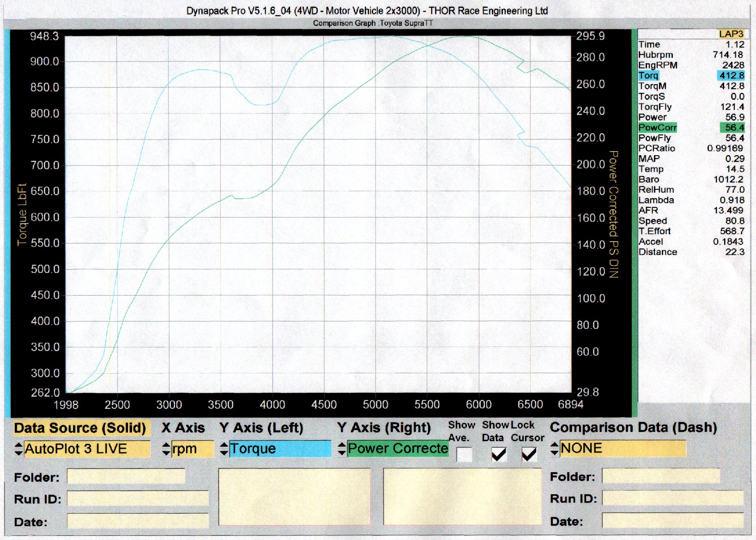Uncheck the Show Data checkbox
This screenshot has width=756, height=540.
[x=499, y=455]
